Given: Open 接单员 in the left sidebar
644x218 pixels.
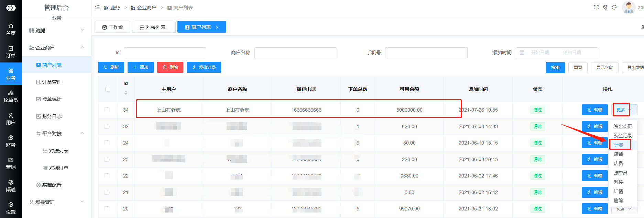Looking at the screenshot, I should 11,96.
